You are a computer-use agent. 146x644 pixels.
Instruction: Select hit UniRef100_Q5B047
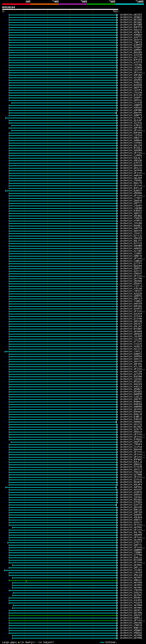[131, 580]
